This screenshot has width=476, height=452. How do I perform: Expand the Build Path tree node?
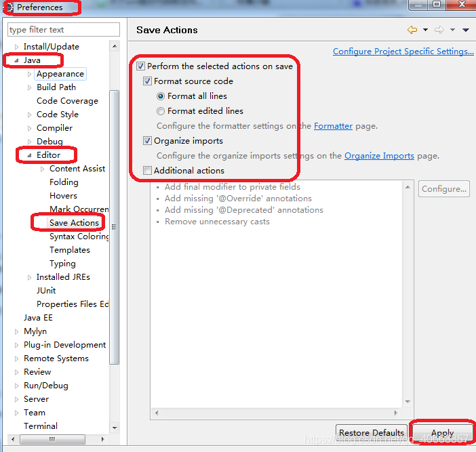coord(29,87)
